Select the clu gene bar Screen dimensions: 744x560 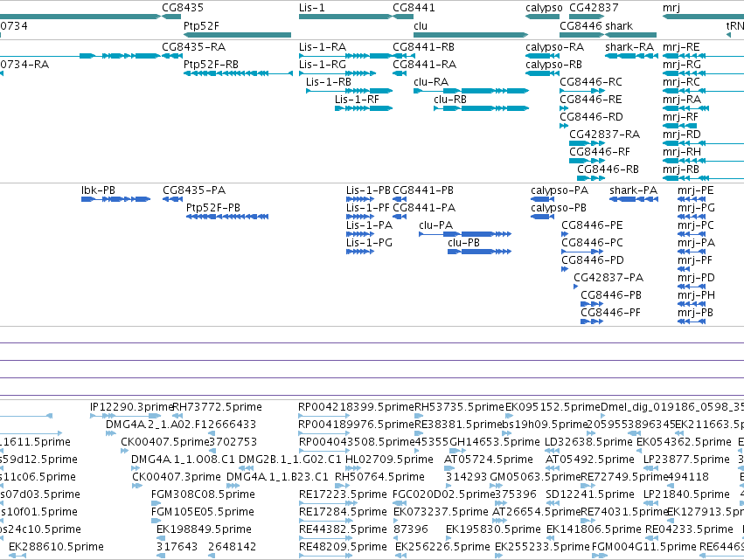(x=470, y=35)
